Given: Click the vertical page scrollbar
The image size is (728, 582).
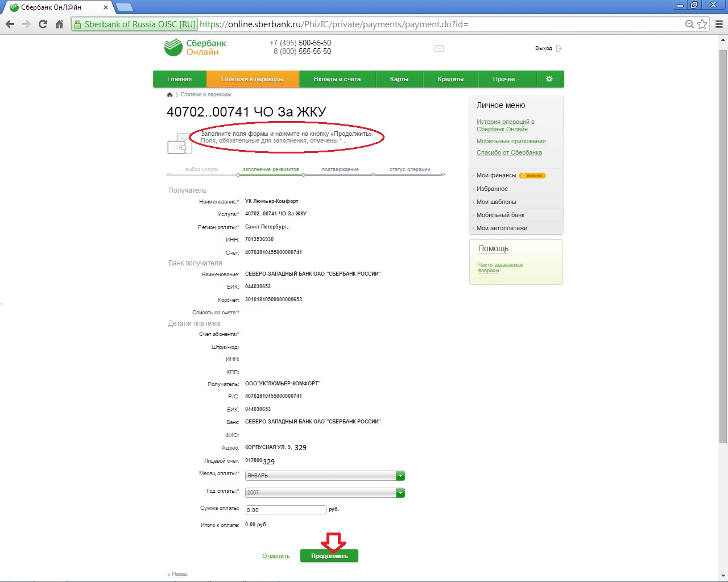Looking at the screenshot, I should tap(723, 247).
